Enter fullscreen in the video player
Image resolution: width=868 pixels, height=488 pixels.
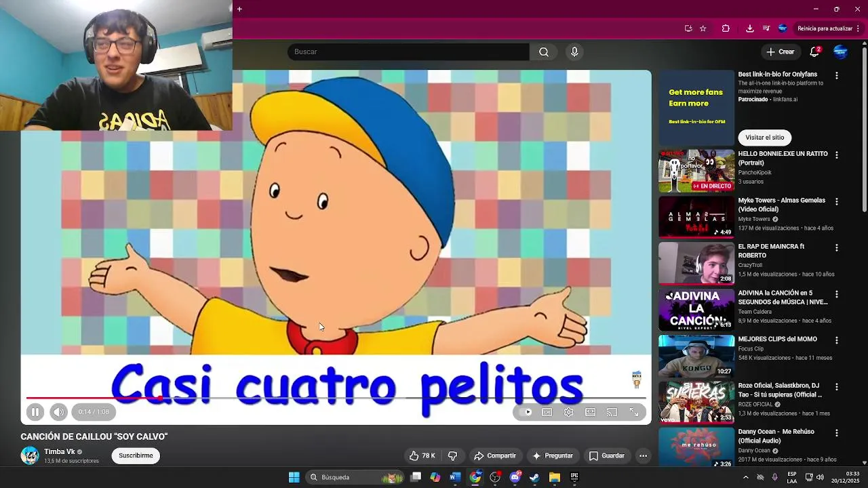click(634, 412)
